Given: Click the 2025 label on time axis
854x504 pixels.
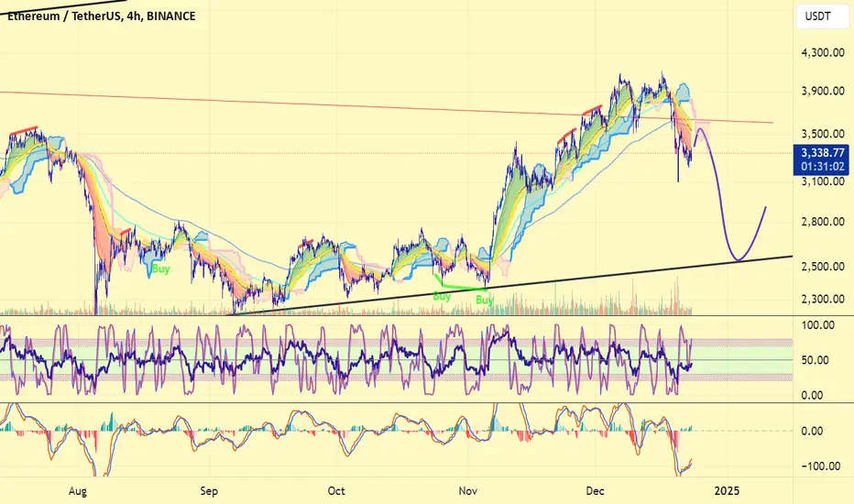Looking at the screenshot, I should pyautogui.click(x=727, y=491).
